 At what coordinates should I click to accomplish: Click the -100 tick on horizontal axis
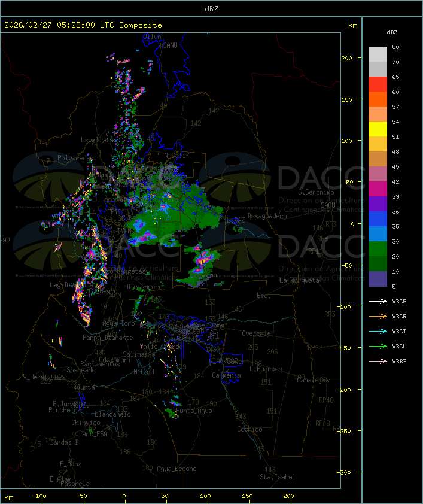pos(39,496)
